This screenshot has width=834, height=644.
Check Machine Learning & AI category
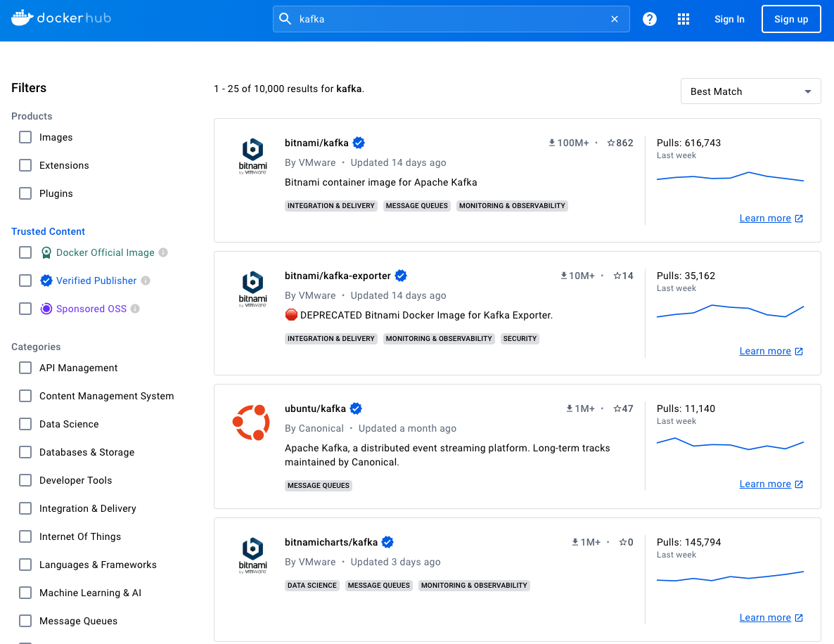coord(25,593)
